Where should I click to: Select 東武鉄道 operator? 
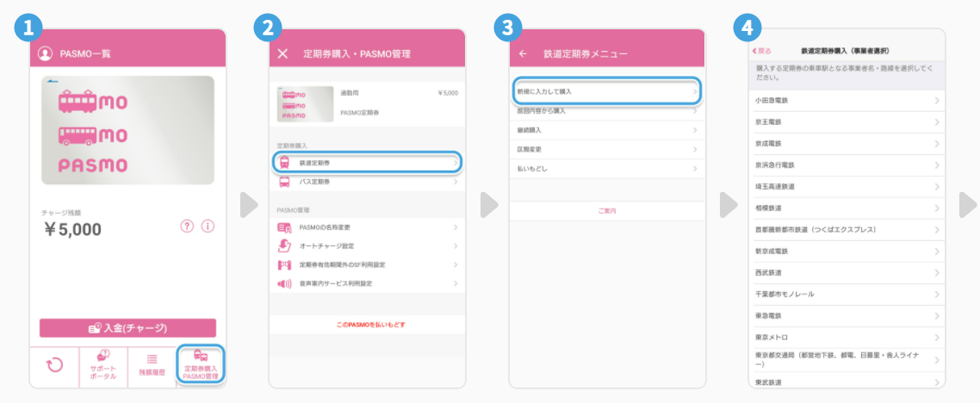pyautogui.click(x=847, y=381)
